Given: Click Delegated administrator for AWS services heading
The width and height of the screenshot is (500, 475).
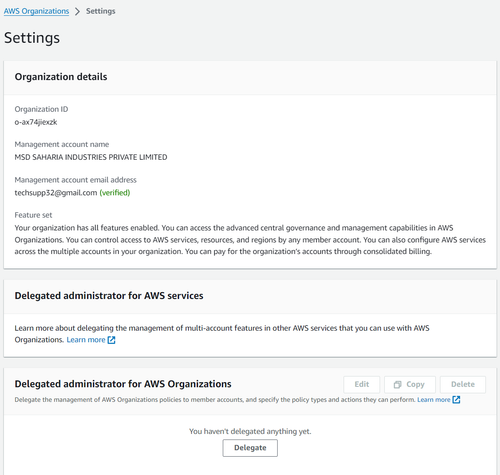Looking at the screenshot, I should pyautogui.click(x=109, y=296).
